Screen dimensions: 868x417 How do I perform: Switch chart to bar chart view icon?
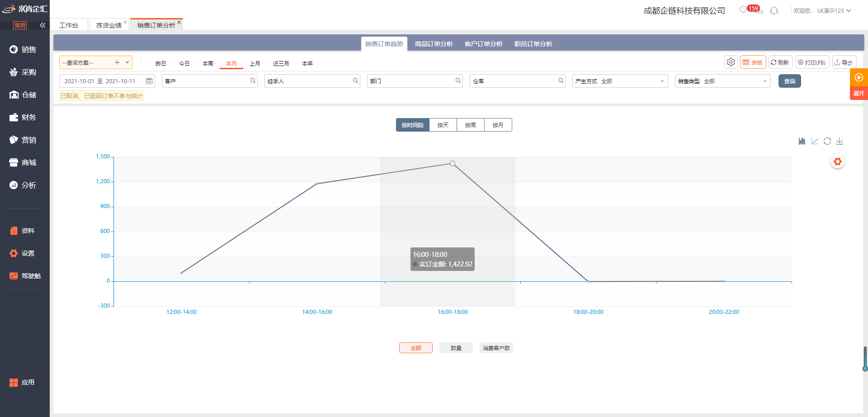(802, 141)
